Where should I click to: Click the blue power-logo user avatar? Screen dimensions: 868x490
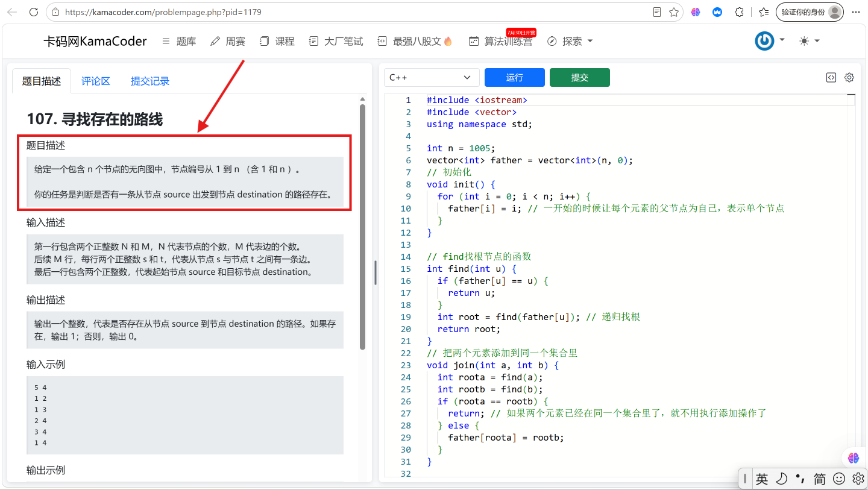click(x=764, y=41)
